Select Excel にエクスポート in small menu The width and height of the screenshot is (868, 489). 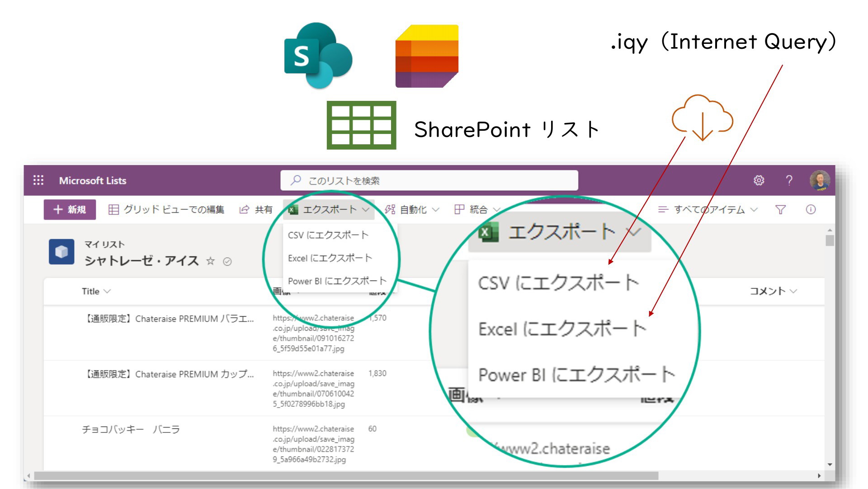click(330, 258)
